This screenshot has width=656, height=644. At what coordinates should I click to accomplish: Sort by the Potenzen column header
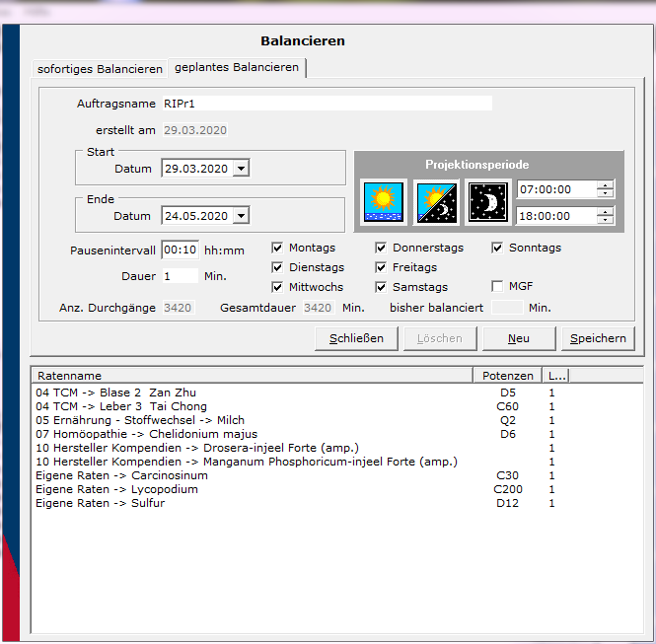507,376
